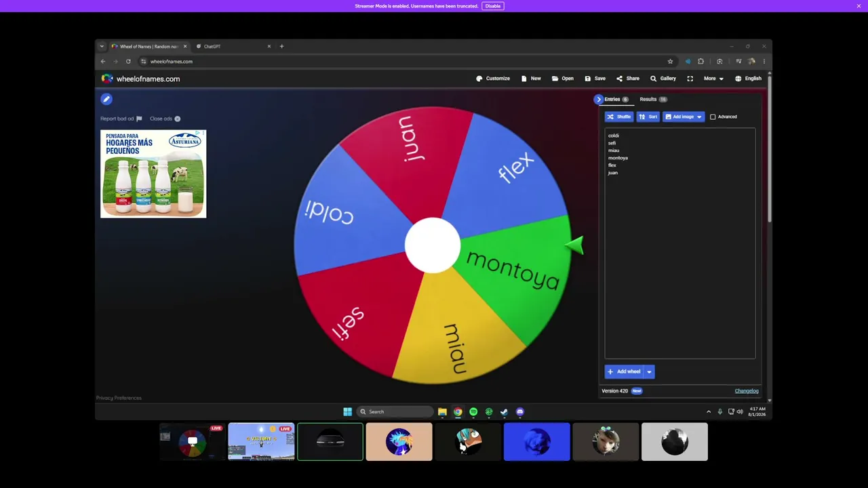Open File Explorer from the taskbar
Image resolution: width=868 pixels, height=488 pixels.
point(442,411)
